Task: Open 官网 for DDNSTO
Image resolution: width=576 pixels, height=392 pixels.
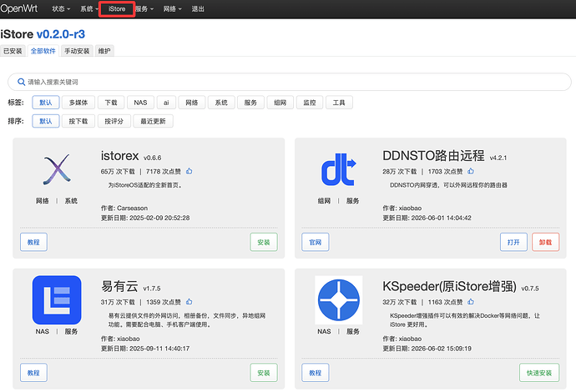Action: pyautogui.click(x=316, y=242)
